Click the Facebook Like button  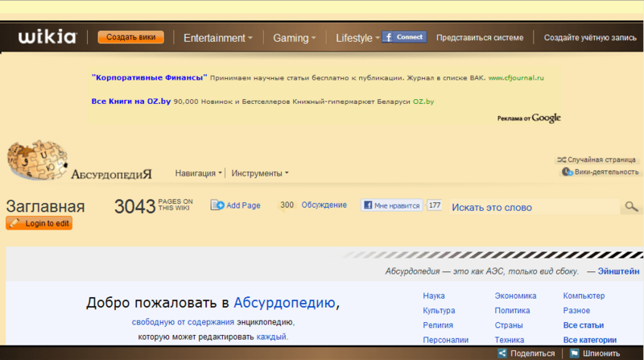[392, 205]
